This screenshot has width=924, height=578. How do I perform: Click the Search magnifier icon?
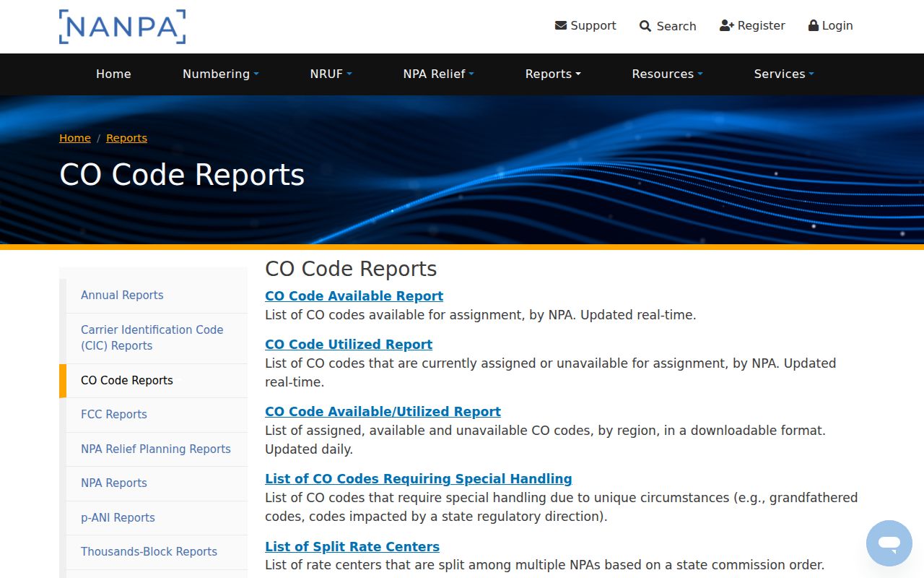[645, 26]
